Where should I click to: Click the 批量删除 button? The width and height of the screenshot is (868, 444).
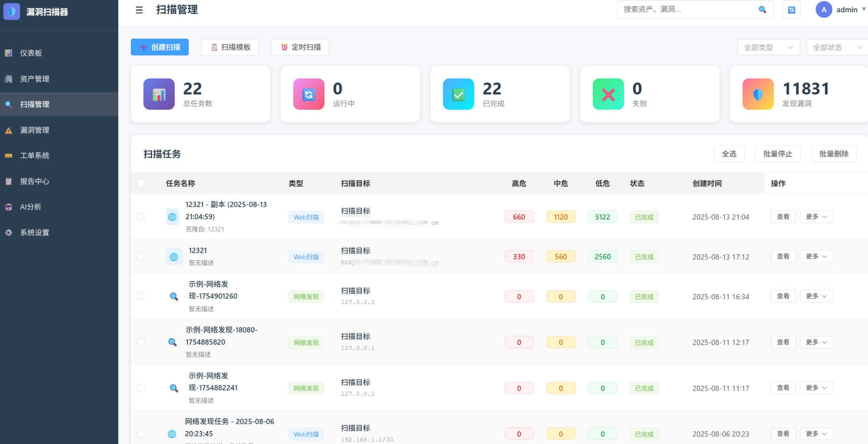coord(833,154)
